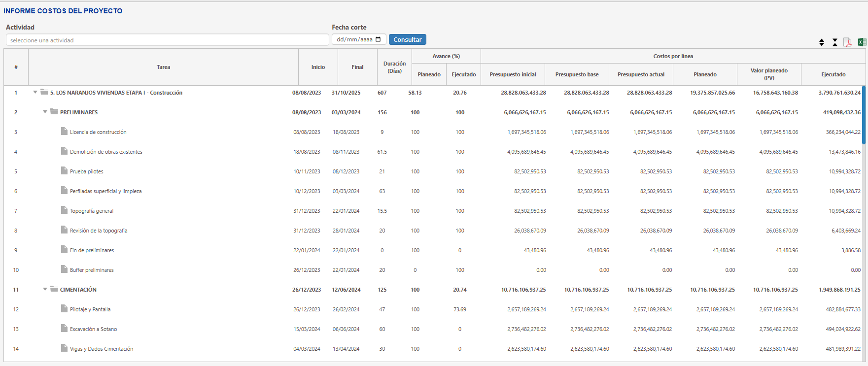Click the file icon of Prueba pilotes

tap(64, 170)
